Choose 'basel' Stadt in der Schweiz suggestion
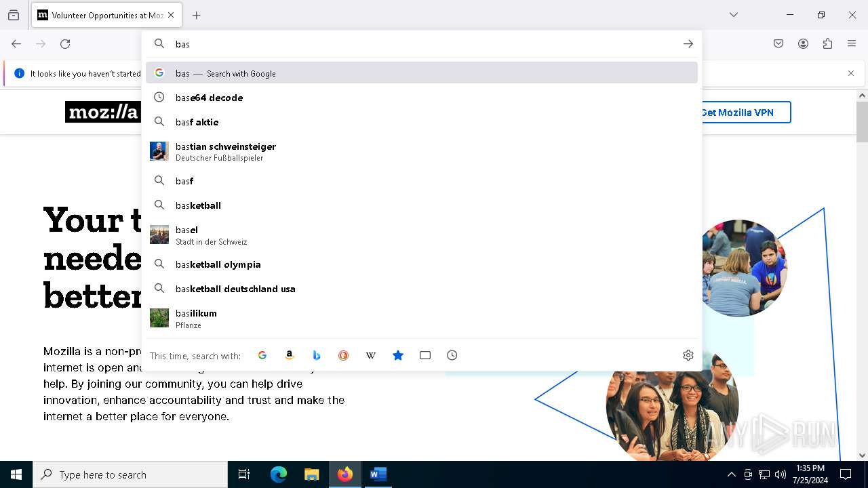The height and width of the screenshot is (488, 868). click(422, 235)
